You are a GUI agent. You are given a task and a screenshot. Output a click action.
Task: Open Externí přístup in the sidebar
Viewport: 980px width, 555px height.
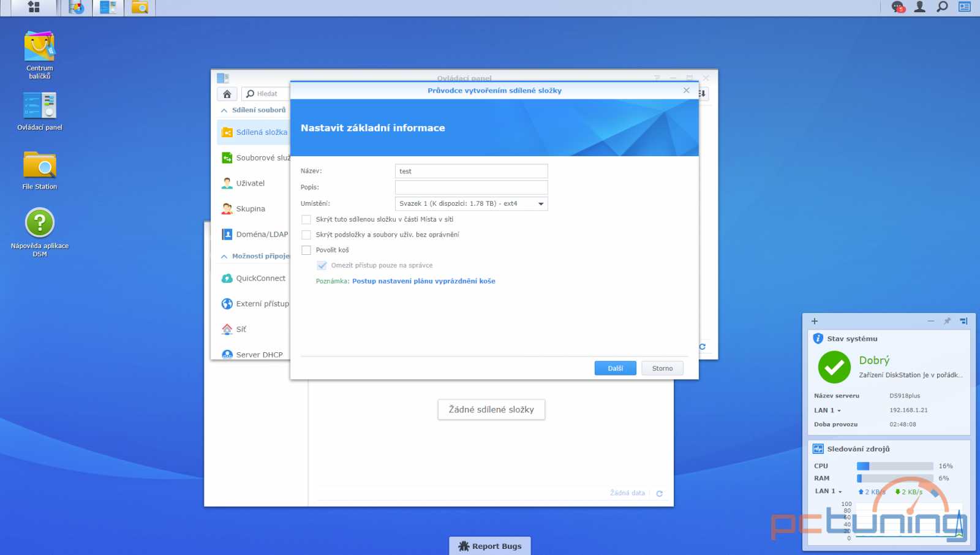tap(254, 304)
